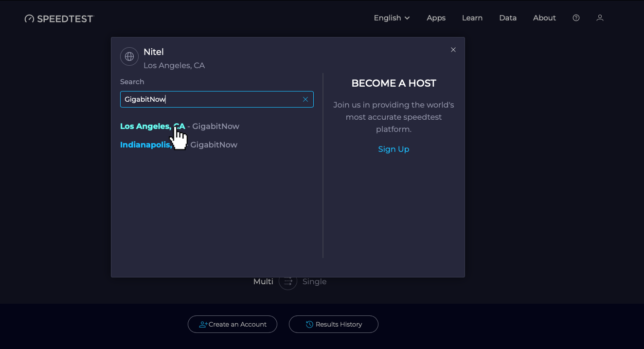Viewport: 644px width, 349px height.
Task: Open Results History
Action: click(x=334, y=324)
